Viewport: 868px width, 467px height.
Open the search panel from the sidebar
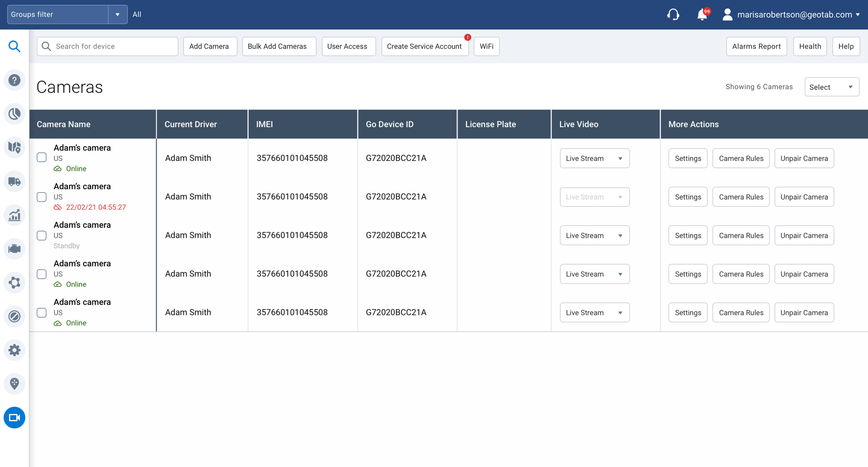point(14,46)
